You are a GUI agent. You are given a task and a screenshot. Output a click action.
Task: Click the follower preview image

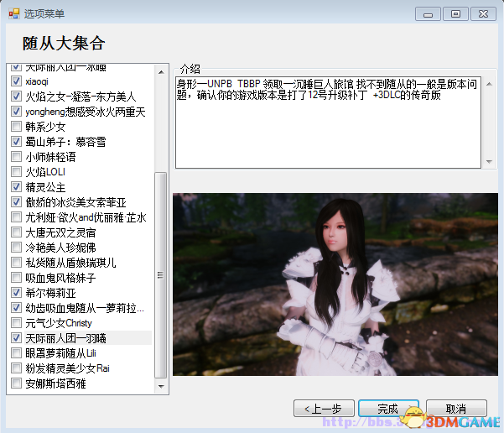click(x=335, y=284)
